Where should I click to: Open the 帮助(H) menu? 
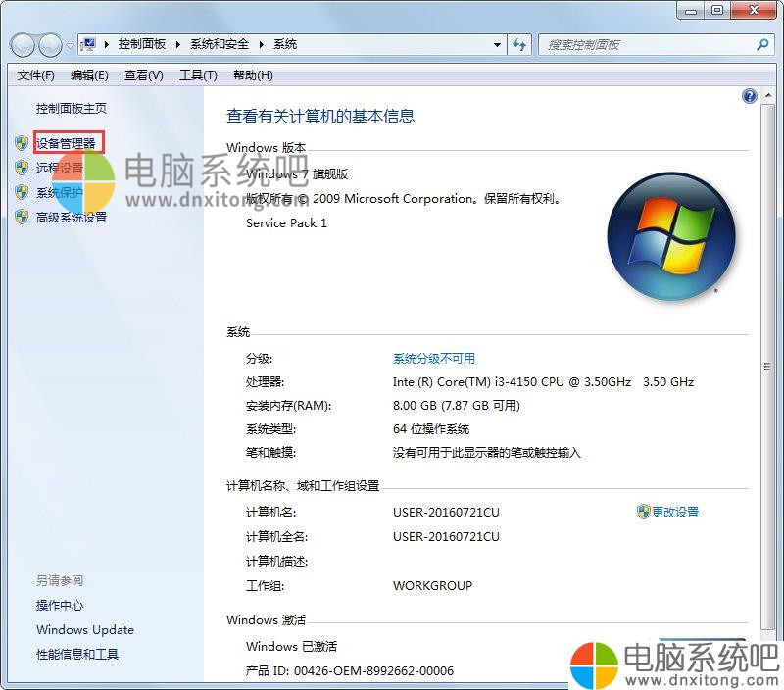253,75
